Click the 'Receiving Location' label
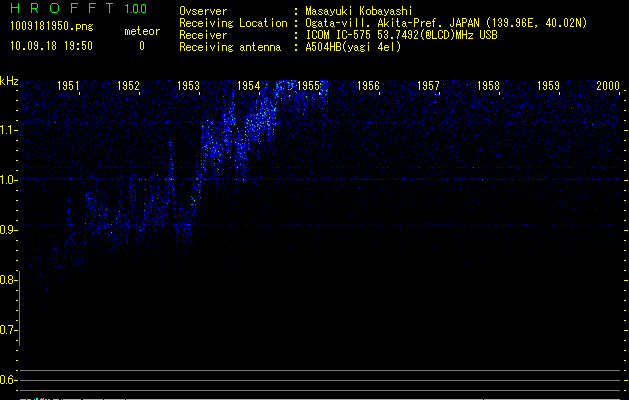This screenshot has height=400, width=629. 233,23
